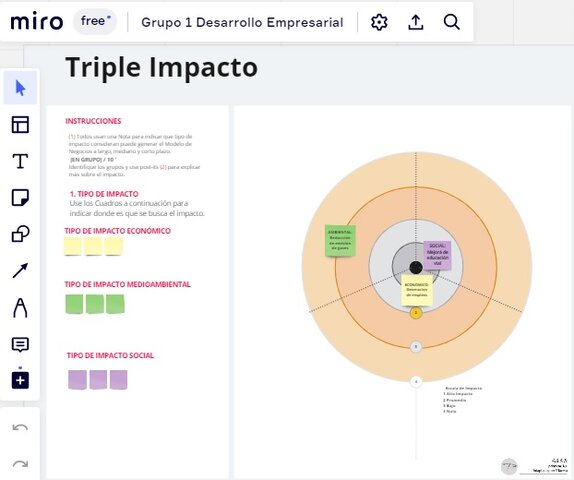
Task: Search the board with magnifier icon
Action: pos(451,22)
